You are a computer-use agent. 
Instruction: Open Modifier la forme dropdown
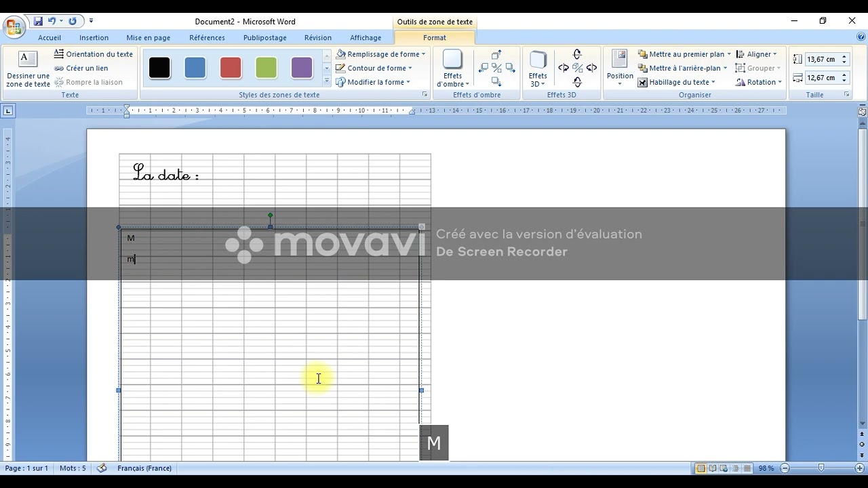(x=373, y=83)
